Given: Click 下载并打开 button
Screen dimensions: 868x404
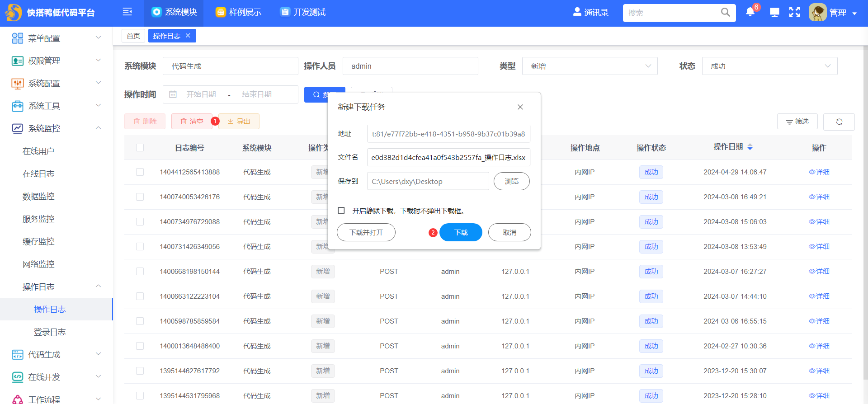Looking at the screenshot, I should (x=366, y=232).
